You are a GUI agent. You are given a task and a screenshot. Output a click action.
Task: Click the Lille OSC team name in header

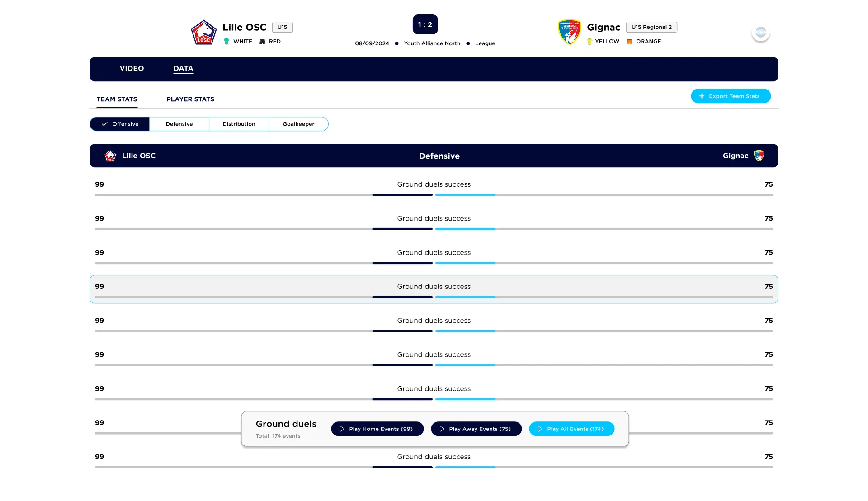pos(244,27)
